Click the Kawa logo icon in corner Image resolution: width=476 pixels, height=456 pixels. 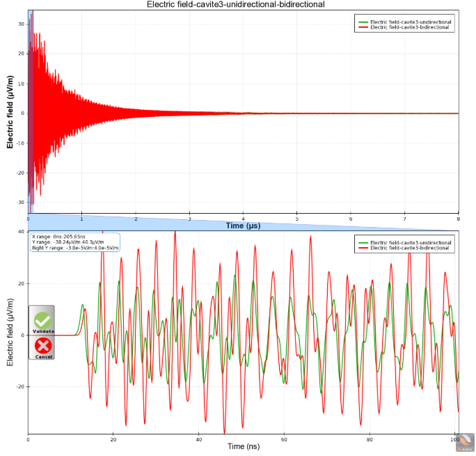click(465, 442)
